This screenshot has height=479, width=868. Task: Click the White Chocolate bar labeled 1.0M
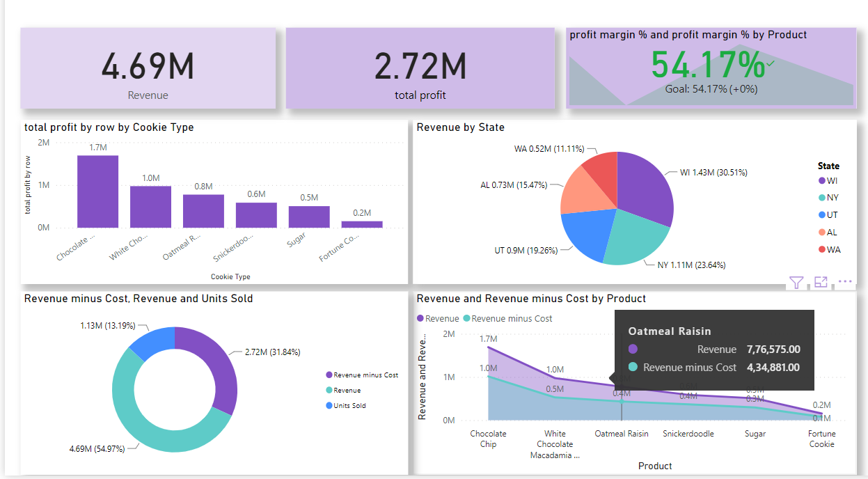150,207
